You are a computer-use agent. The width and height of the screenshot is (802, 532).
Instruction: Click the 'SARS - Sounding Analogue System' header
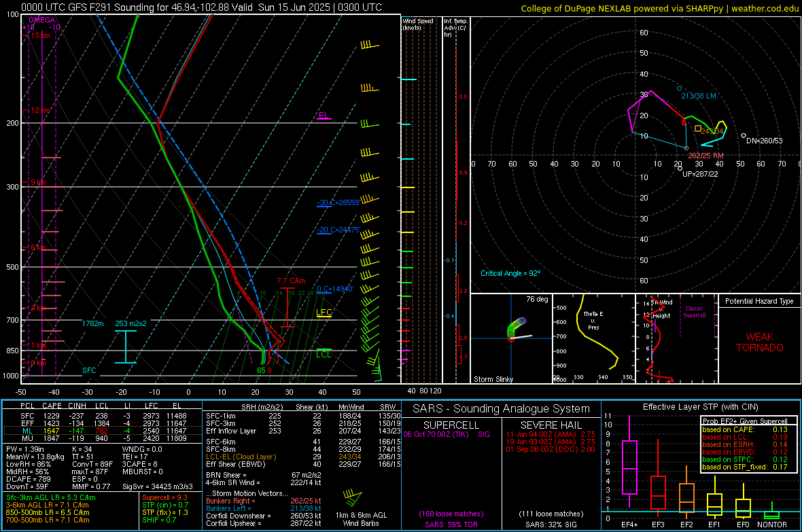point(502,409)
